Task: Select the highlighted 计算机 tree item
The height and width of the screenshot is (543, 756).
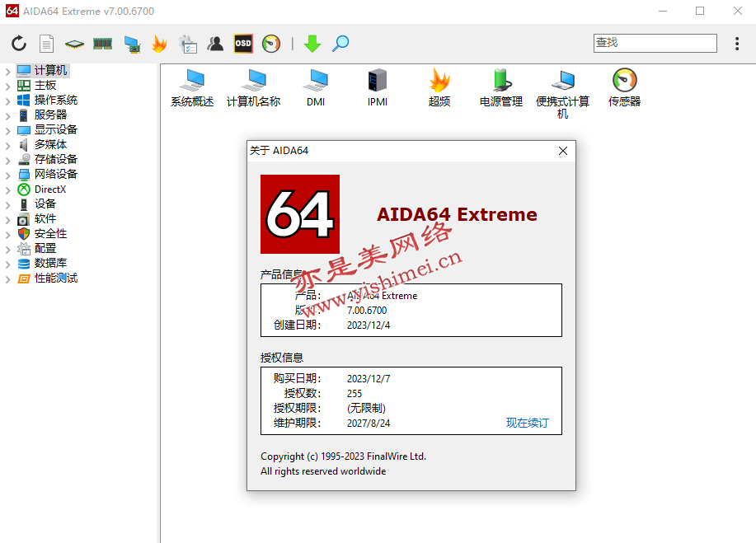Action: [50, 70]
